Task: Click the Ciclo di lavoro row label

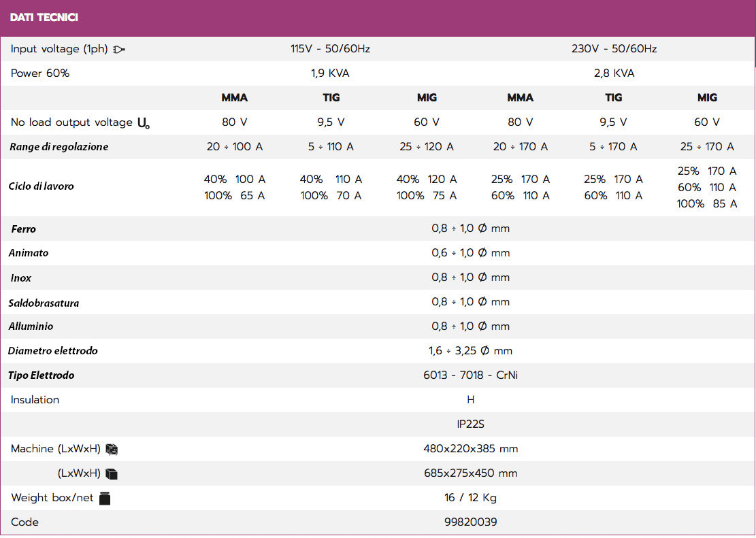Action: click(x=42, y=186)
